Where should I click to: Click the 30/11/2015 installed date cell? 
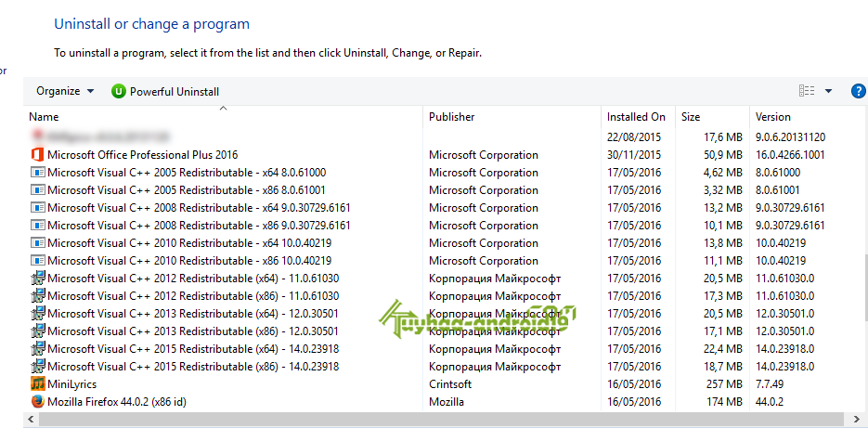click(x=634, y=155)
